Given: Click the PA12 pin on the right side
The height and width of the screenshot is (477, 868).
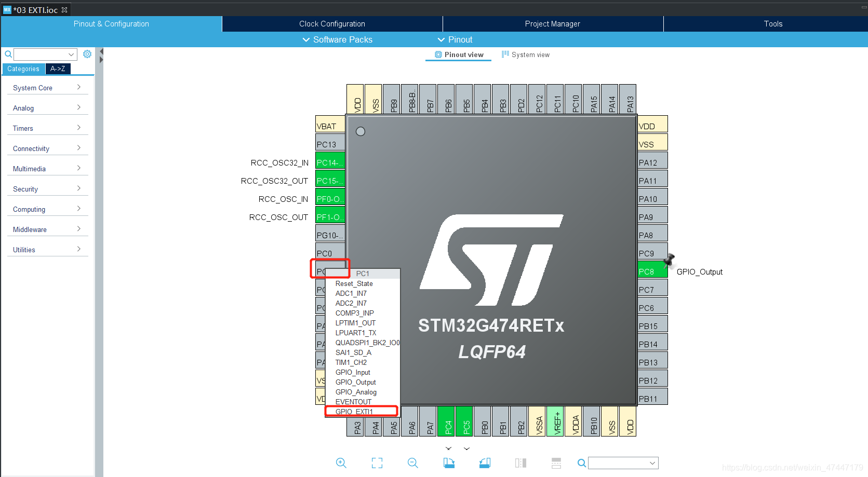Looking at the screenshot, I should pos(652,160).
